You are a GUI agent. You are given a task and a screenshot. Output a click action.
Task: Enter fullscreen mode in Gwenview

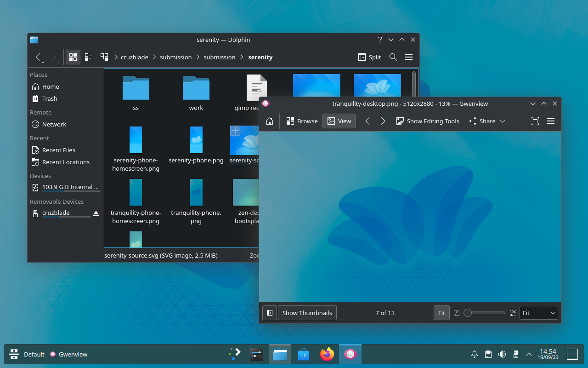534,121
